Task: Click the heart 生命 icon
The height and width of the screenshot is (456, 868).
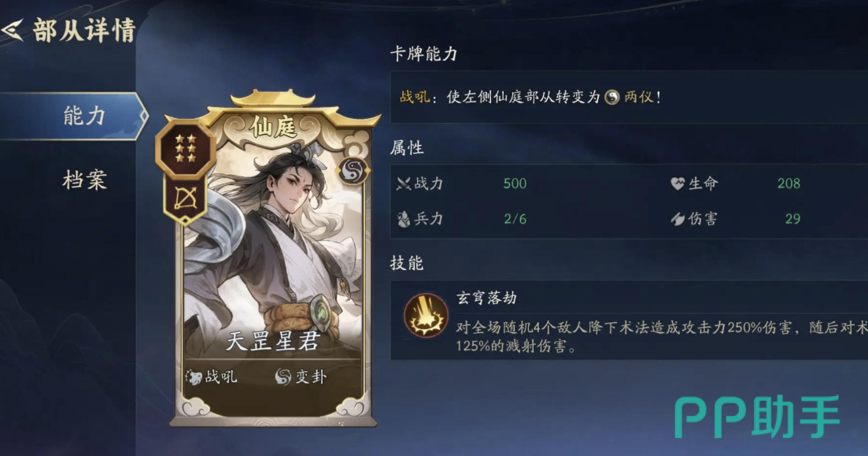Action: [x=678, y=184]
